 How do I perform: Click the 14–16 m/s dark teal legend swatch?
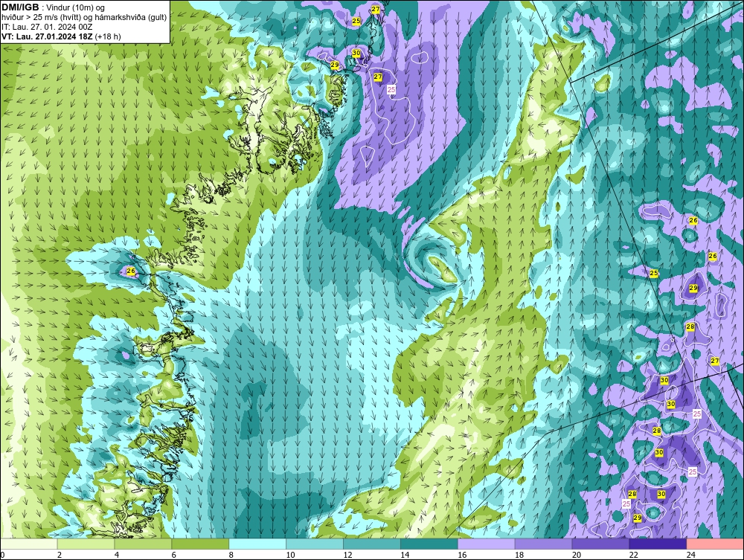coord(429,544)
